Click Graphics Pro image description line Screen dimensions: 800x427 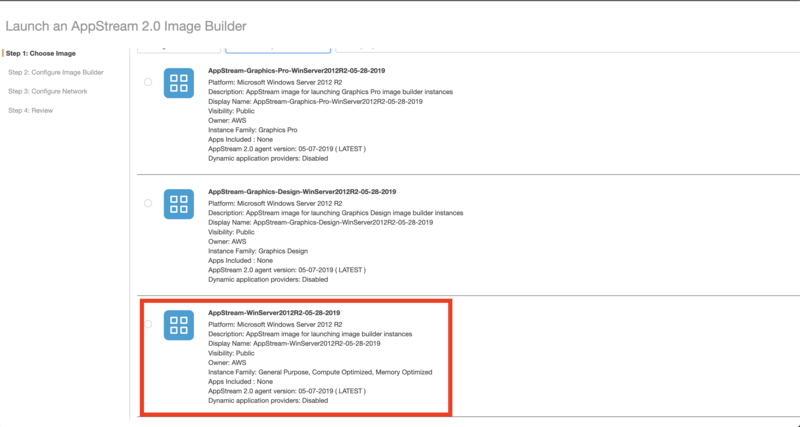click(330, 92)
